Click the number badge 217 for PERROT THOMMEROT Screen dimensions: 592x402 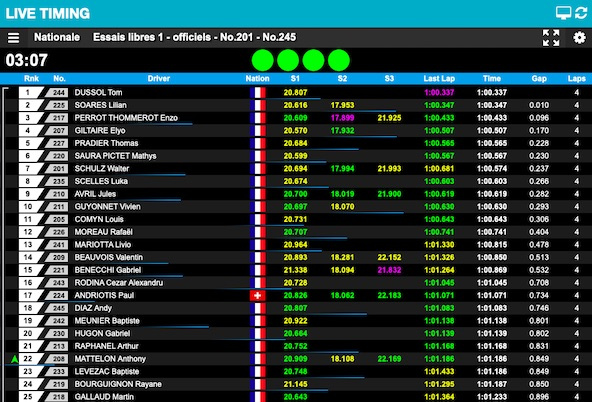57,118
